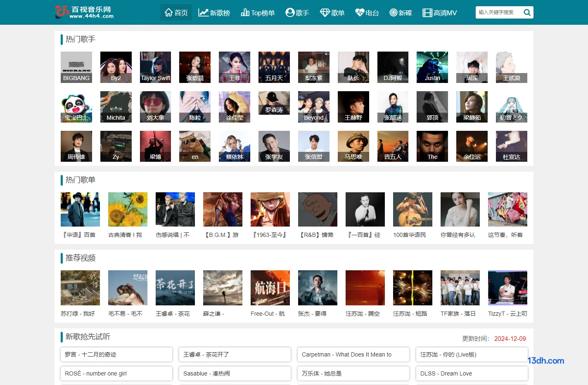Screen dimensions: 588x385
Task: Open the 首页 home nav item
Action: [176, 13]
